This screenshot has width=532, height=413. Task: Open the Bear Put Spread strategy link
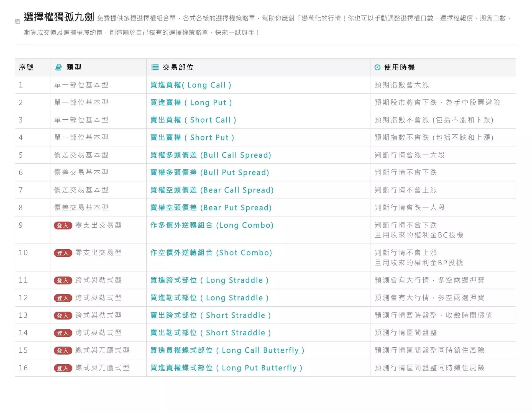pos(211,207)
